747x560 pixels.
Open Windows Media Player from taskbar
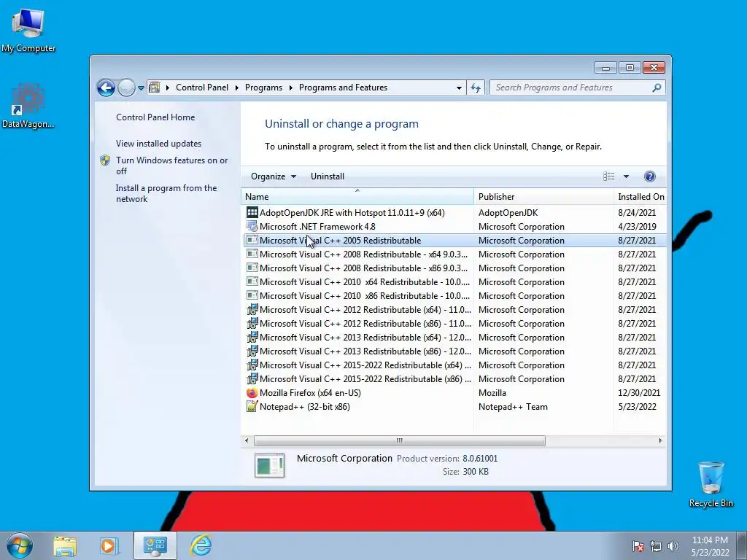point(109,546)
